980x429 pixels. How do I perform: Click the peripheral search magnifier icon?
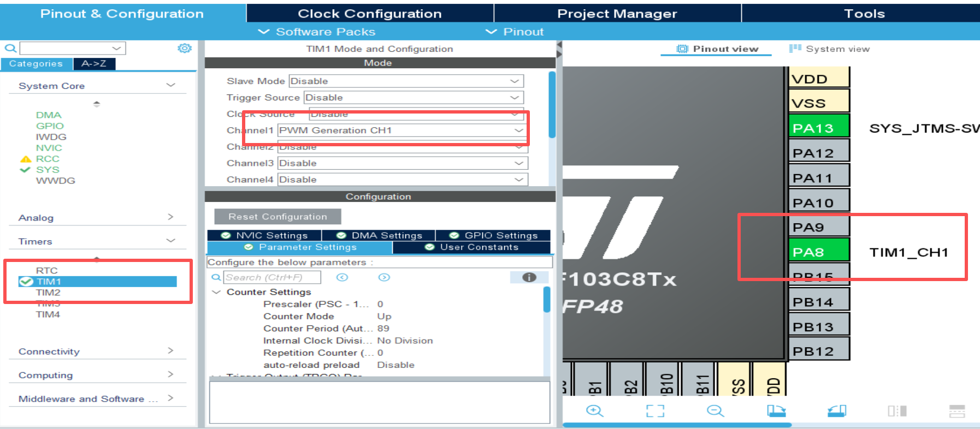pyautogui.click(x=10, y=49)
